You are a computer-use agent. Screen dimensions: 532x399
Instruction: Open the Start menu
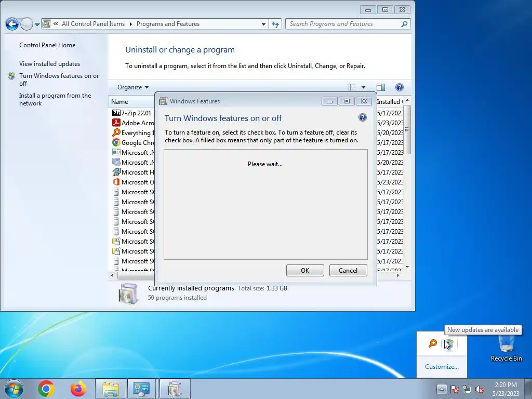[14, 389]
